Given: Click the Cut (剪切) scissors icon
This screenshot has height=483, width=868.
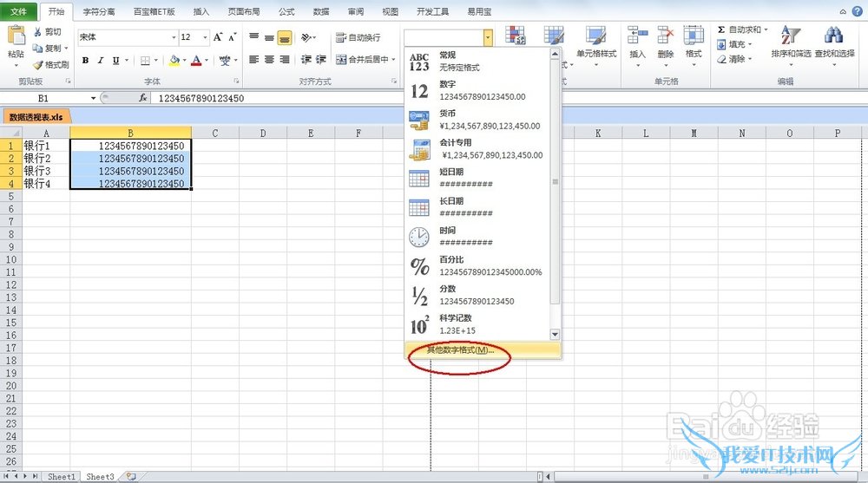Looking at the screenshot, I should 38,32.
